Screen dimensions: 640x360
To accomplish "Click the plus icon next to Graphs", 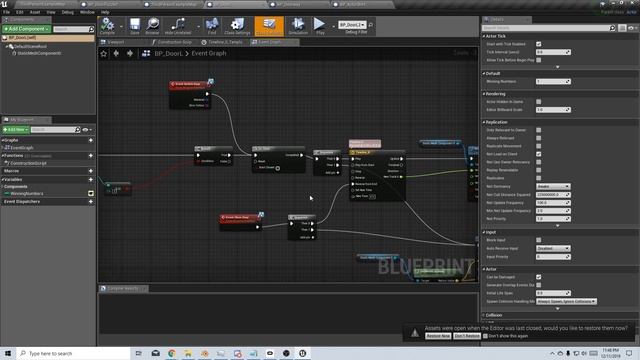I will point(91,140).
